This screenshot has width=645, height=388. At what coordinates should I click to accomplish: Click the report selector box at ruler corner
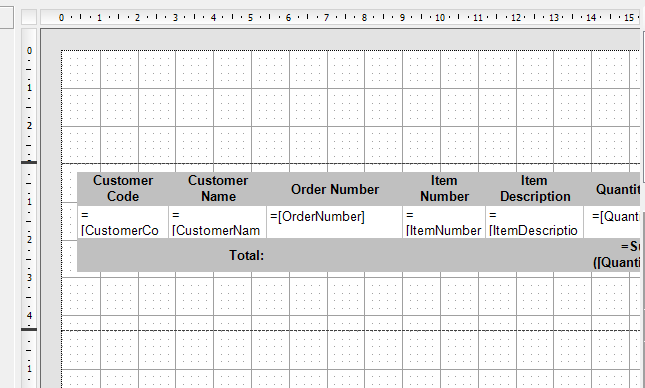pyautogui.click(x=29, y=17)
